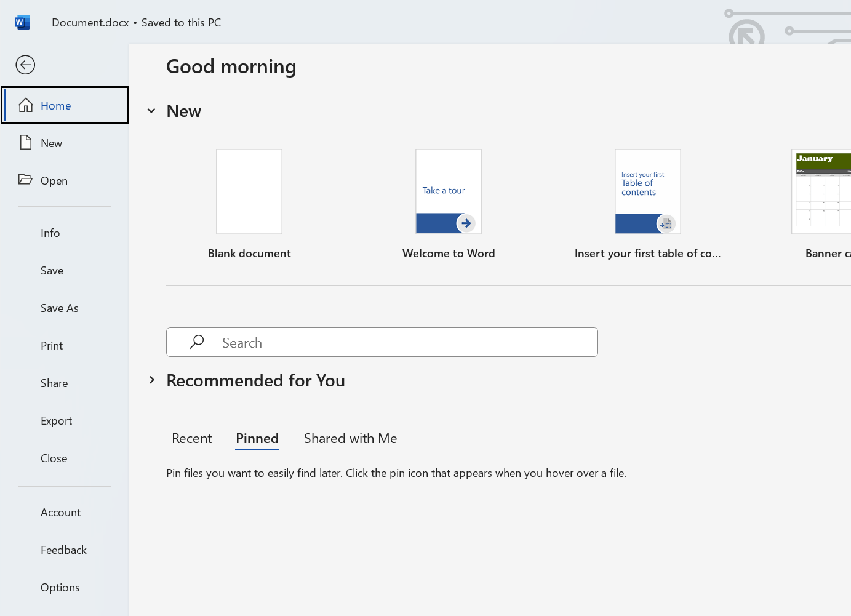Open Account settings
851x616 pixels.
click(60, 512)
